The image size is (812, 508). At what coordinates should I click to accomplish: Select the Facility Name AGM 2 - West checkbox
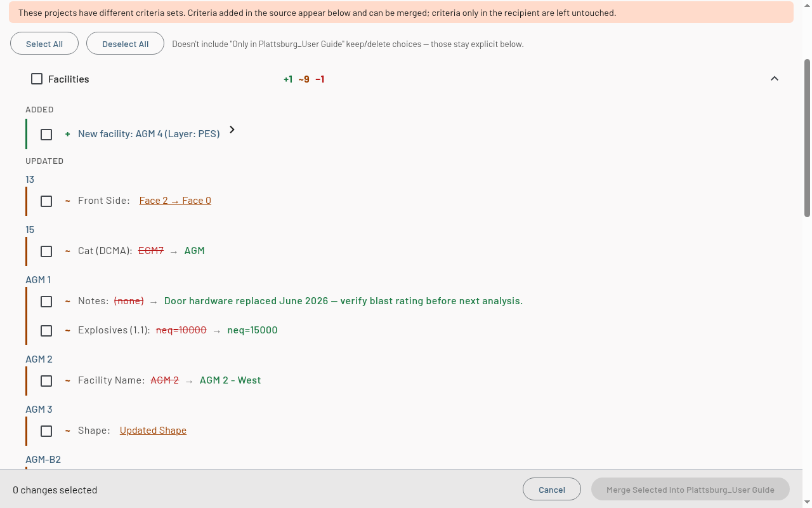click(46, 381)
